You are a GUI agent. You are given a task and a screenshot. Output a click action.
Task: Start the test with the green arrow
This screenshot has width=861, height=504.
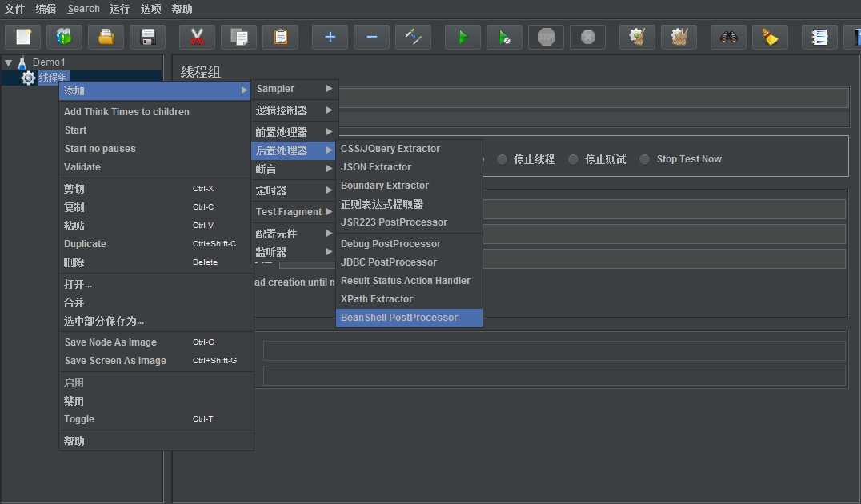[463, 37]
